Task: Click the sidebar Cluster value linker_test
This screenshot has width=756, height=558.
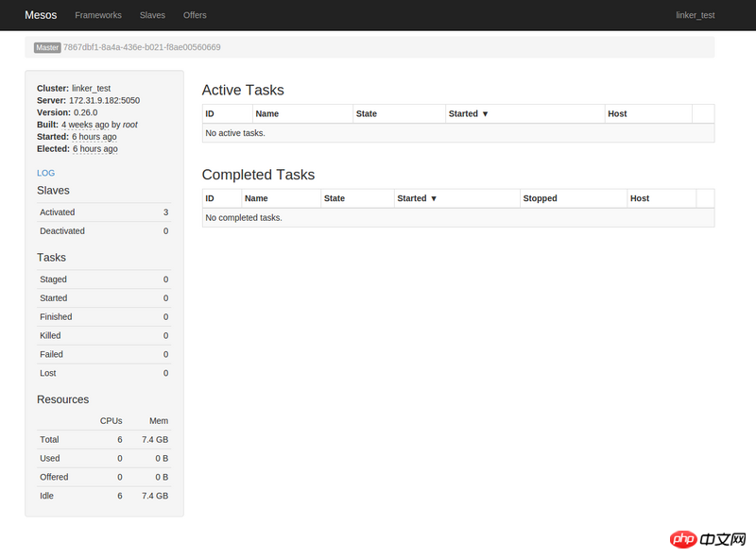Action: 91,88
